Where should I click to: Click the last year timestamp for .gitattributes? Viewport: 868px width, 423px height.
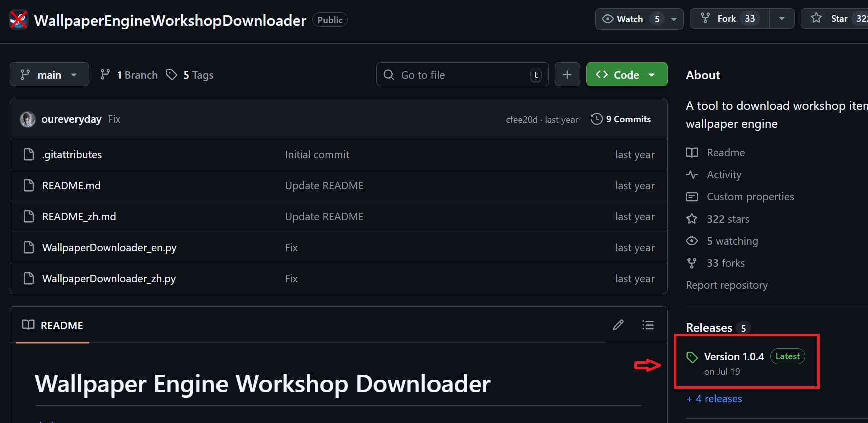click(635, 155)
